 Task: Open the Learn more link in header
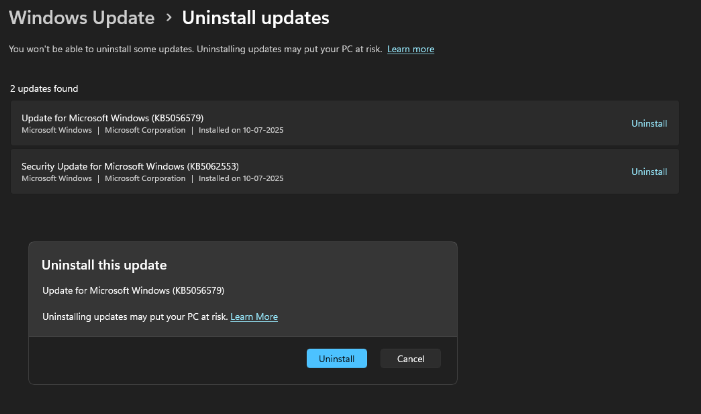pyautogui.click(x=410, y=49)
